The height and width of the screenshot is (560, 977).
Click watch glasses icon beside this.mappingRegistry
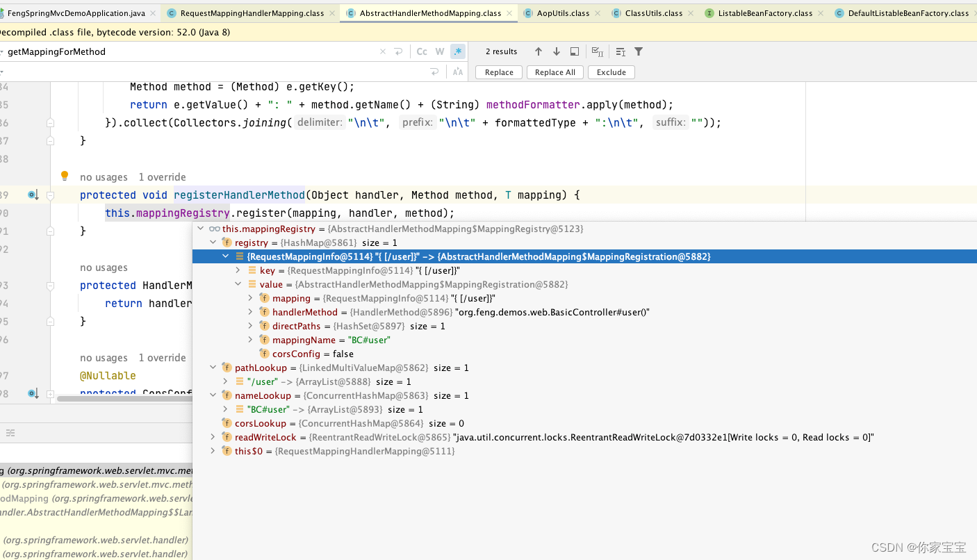pos(214,229)
